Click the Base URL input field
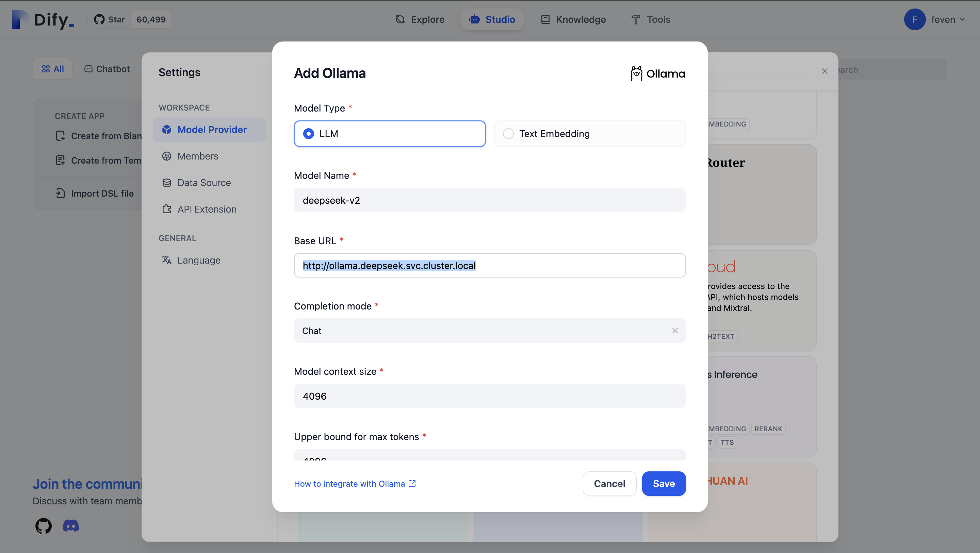 (x=490, y=265)
